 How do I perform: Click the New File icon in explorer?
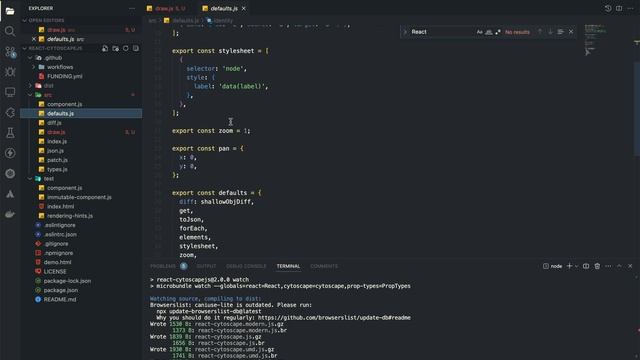(x=105, y=48)
